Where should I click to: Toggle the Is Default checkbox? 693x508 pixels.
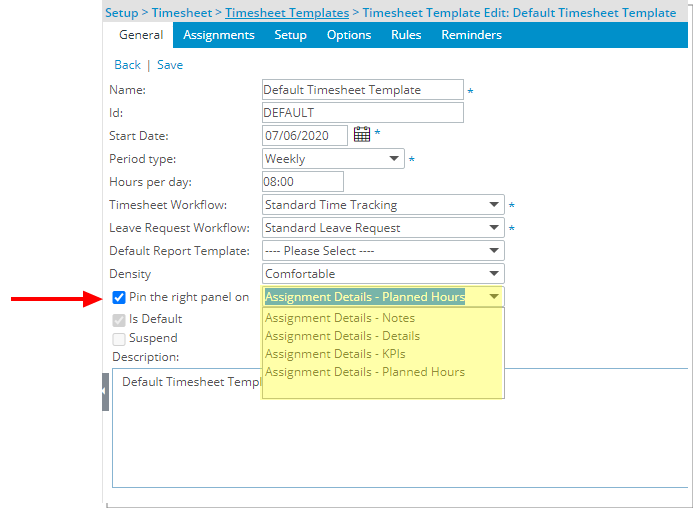point(119,320)
